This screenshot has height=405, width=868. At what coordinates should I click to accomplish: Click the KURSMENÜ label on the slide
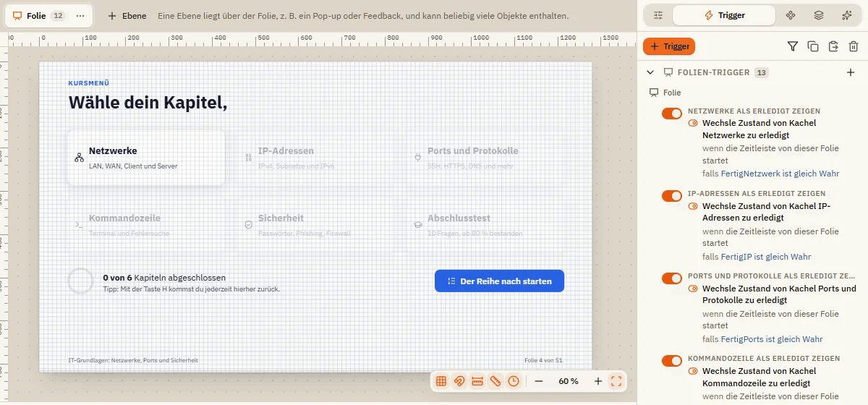point(89,83)
